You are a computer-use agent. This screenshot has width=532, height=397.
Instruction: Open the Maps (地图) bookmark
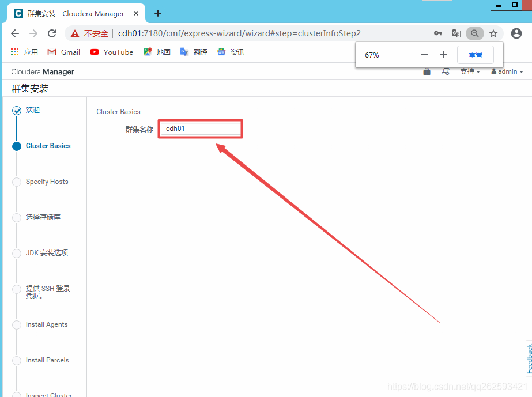pos(157,52)
